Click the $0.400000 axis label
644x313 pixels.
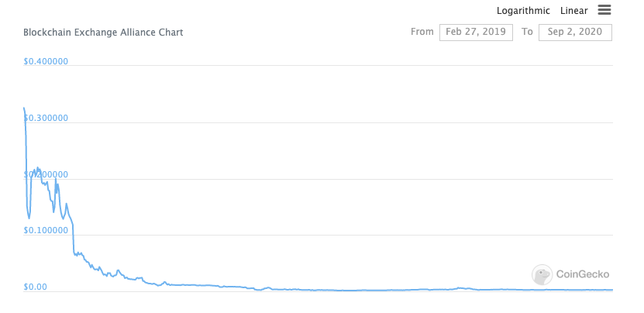[x=46, y=62]
